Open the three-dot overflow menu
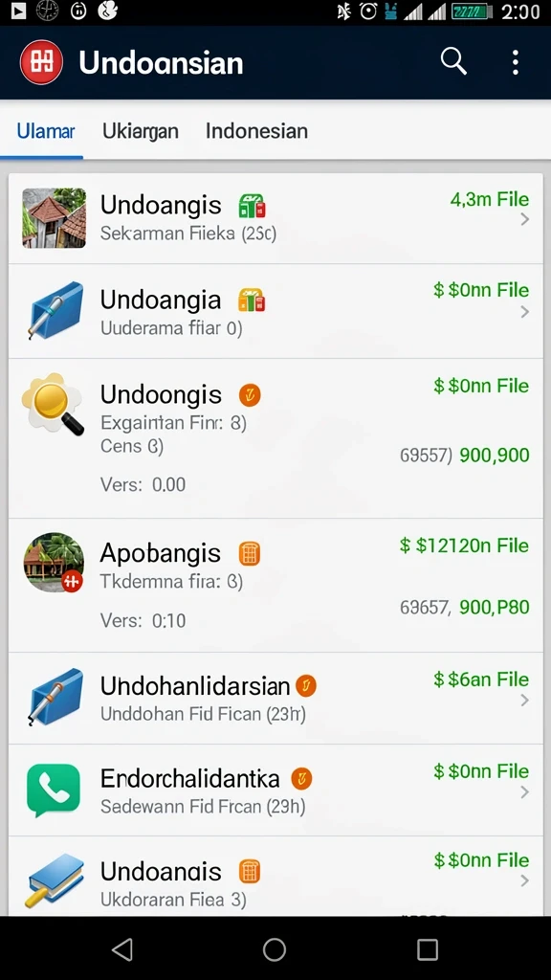Image resolution: width=551 pixels, height=980 pixels. [515, 62]
